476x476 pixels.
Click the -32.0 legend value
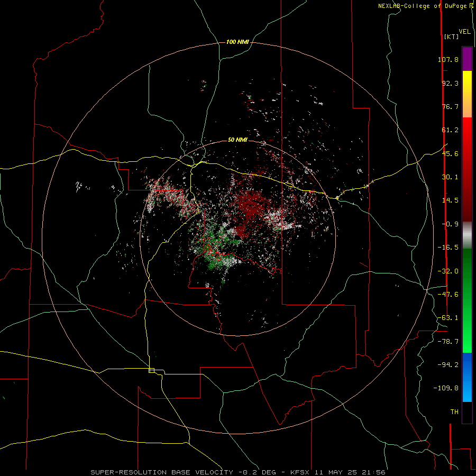[448, 271]
